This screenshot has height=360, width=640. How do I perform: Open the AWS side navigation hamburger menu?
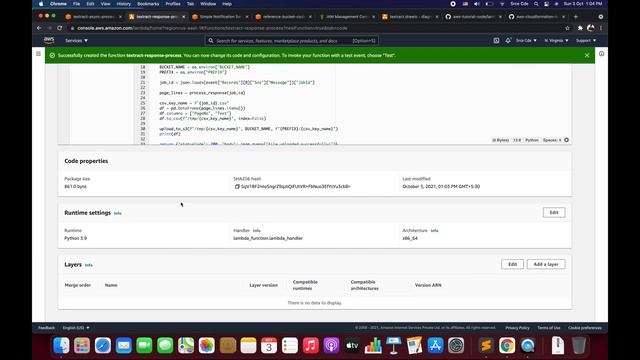[x=38, y=54]
